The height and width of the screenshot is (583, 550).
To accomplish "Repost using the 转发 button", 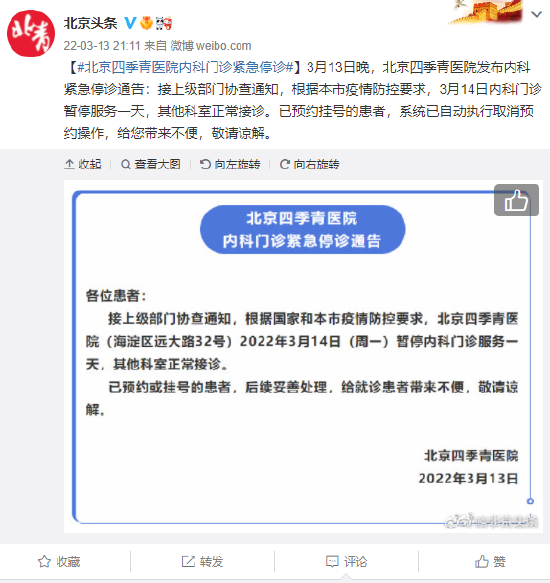I will (x=202, y=561).
